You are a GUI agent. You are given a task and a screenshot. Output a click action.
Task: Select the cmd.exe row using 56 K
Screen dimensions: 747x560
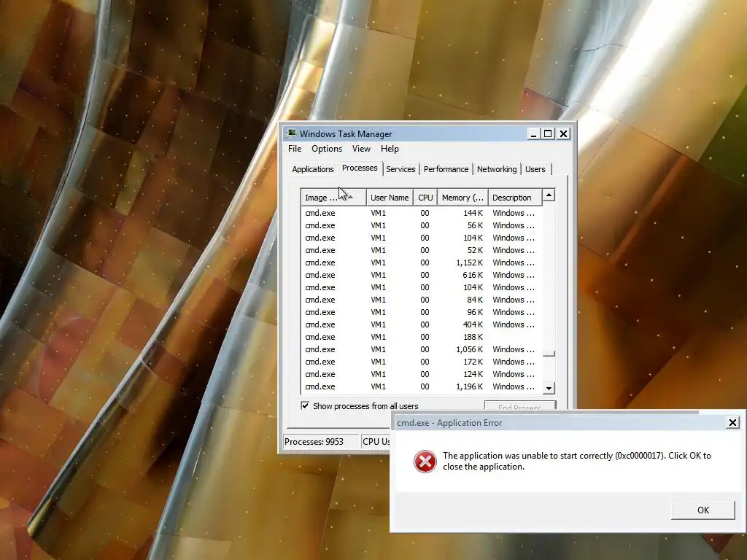tap(421, 225)
